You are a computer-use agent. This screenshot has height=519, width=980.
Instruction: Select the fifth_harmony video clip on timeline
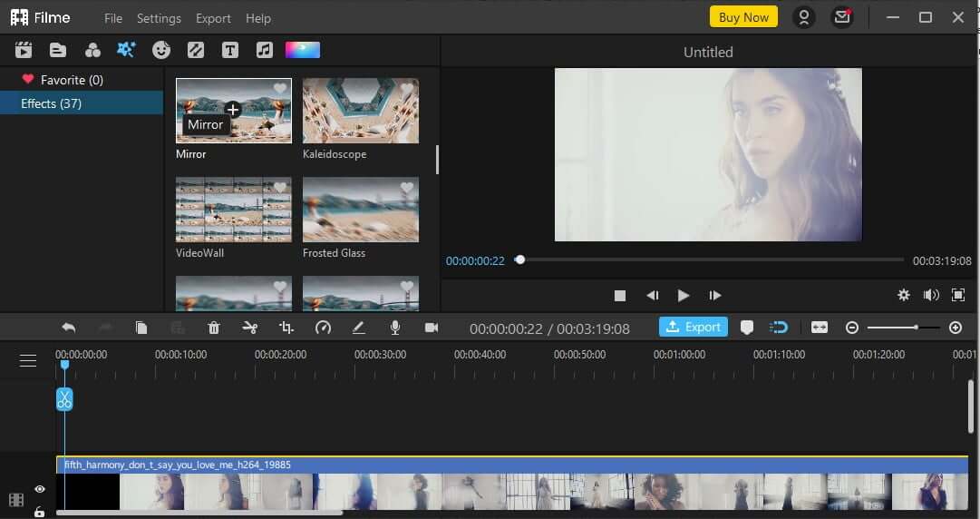click(512, 484)
